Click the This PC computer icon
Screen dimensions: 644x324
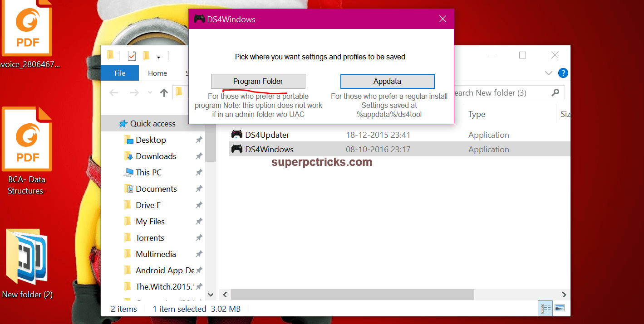point(128,173)
